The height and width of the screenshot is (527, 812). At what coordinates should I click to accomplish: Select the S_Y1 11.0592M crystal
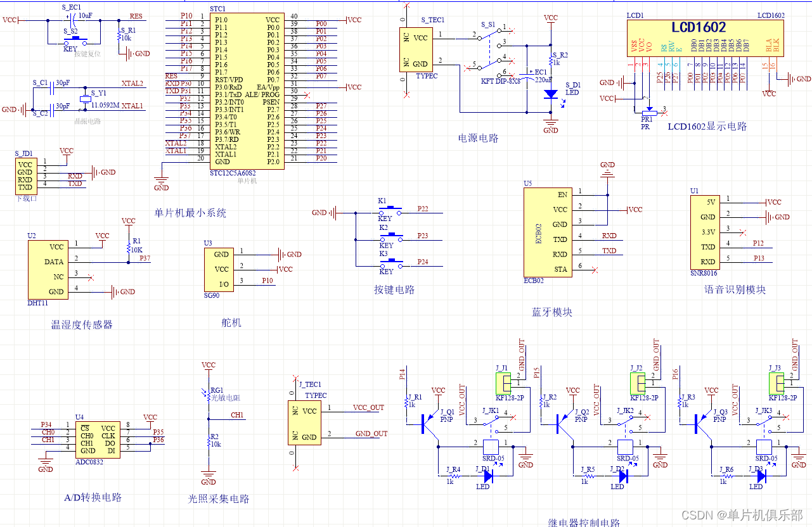click(86, 99)
